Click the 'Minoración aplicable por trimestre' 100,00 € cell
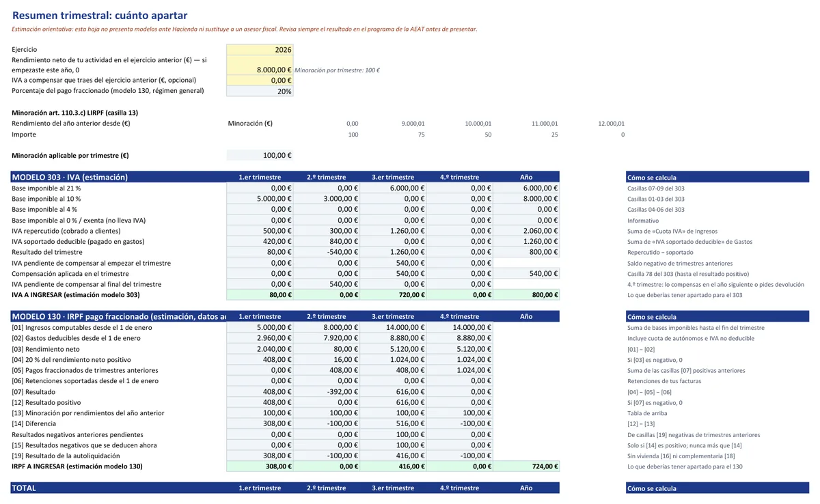820x504 pixels. 260,155
